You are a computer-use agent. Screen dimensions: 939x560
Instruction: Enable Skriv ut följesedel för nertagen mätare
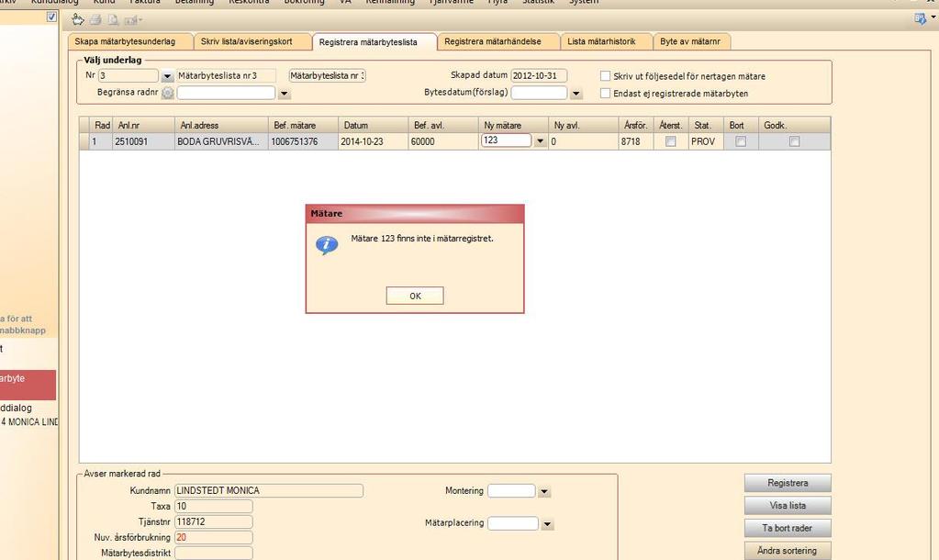point(606,76)
